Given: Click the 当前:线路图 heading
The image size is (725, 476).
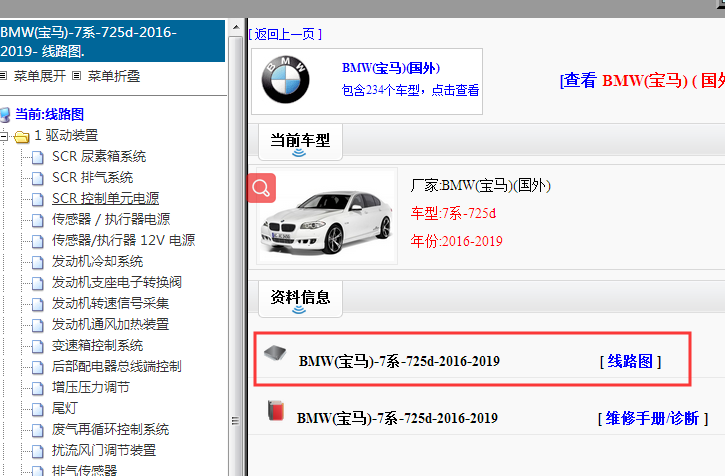Looking at the screenshot, I should click(x=49, y=114).
